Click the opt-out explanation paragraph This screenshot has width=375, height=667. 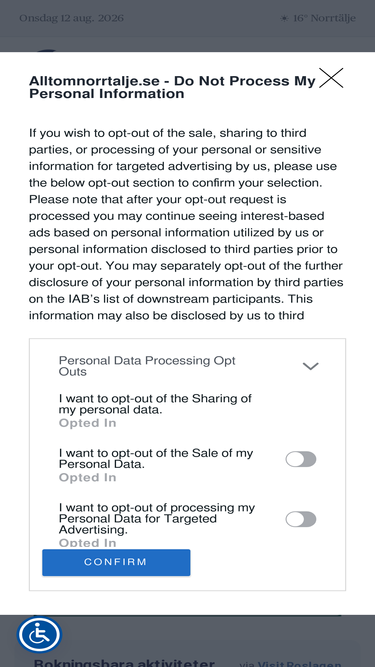point(186,224)
